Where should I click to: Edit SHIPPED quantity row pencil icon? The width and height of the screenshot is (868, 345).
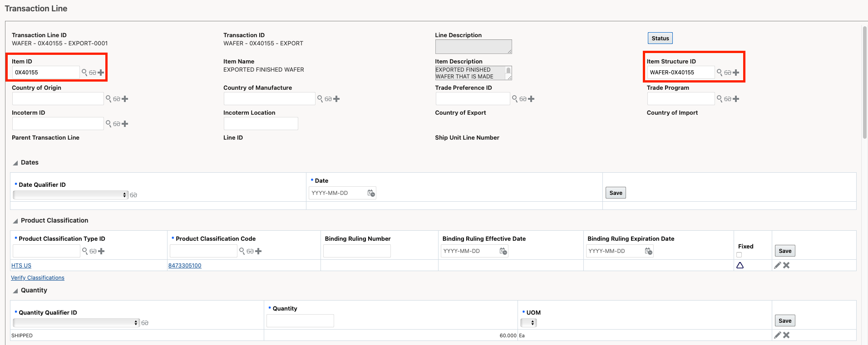pyautogui.click(x=778, y=335)
